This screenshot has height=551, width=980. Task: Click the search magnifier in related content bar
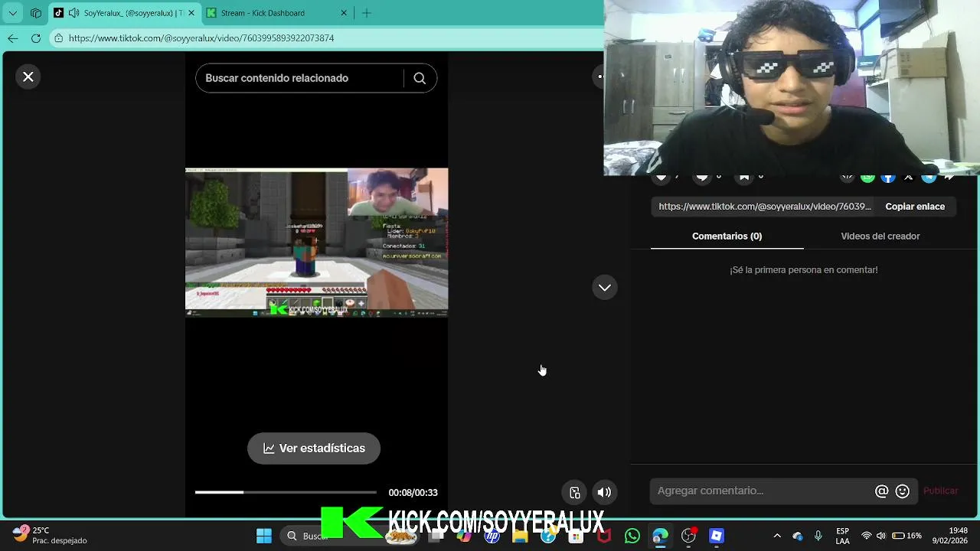click(420, 78)
